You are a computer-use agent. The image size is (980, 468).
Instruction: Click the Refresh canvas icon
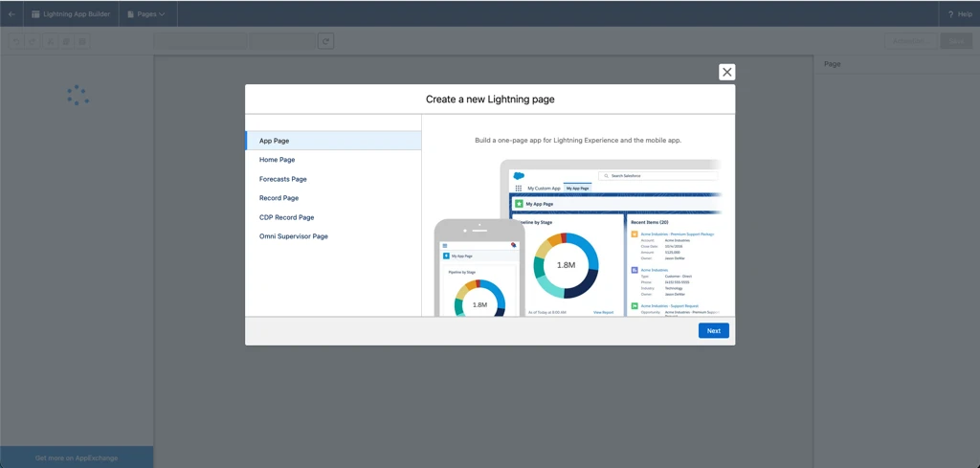click(x=325, y=41)
